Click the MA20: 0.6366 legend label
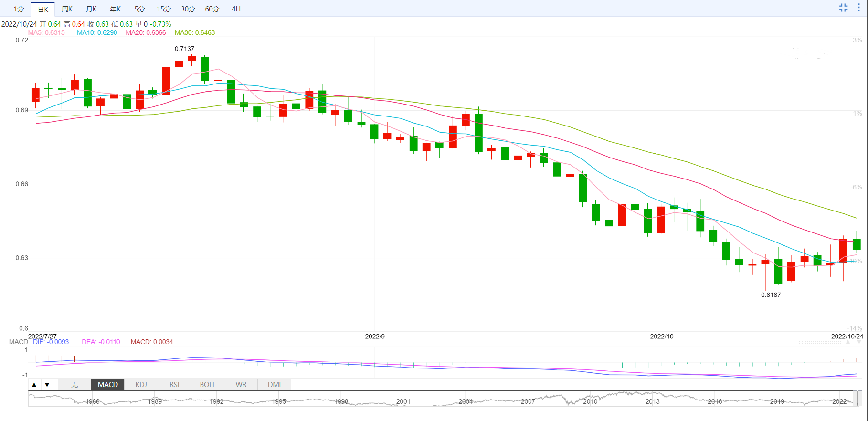The width and height of the screenshot is (868, 421). click(x=146, y=32)
